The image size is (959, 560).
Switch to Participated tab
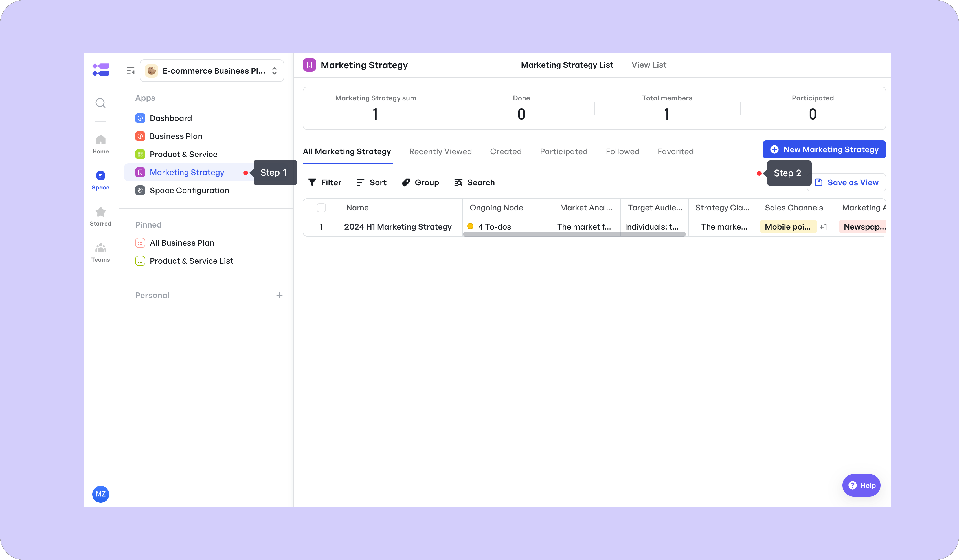[564, 151]
